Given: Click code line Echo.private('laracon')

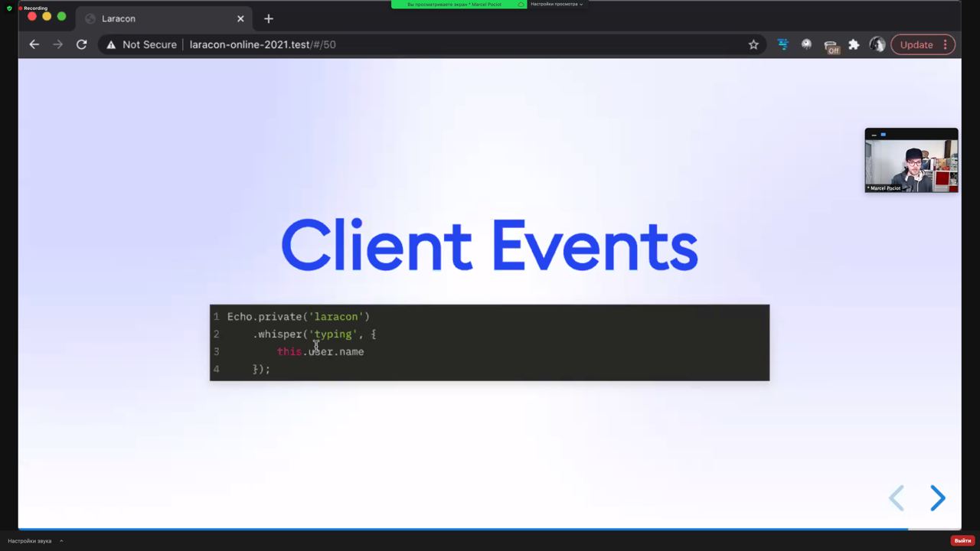Looking at the screenshot, I should [299, 317].
